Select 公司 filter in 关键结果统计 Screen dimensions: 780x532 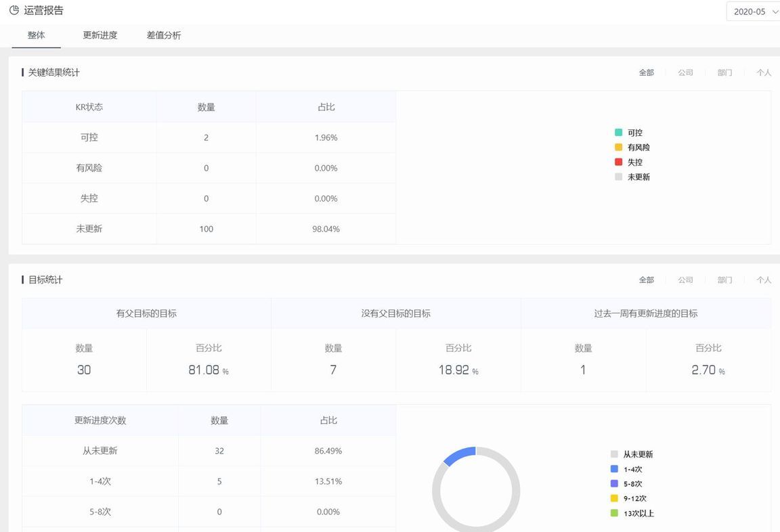coord(685,72)
